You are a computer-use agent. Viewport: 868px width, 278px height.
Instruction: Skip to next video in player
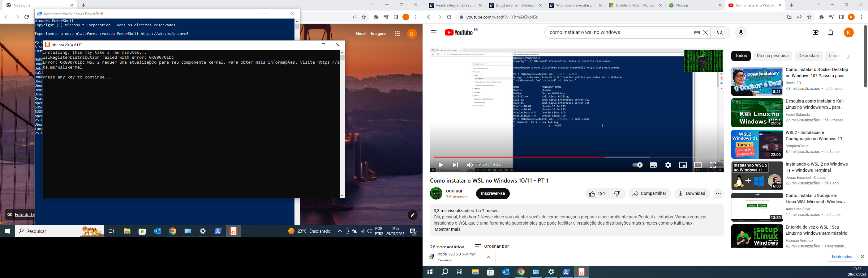pos(455,165)
